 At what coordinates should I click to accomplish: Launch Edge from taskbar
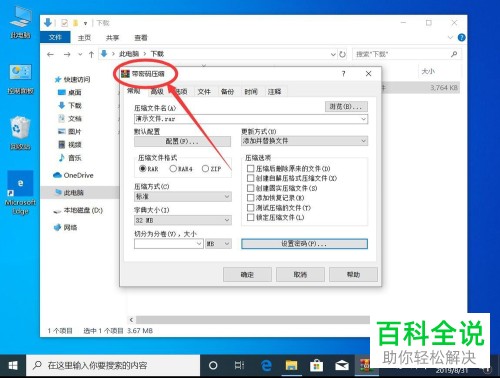(266, 366)
